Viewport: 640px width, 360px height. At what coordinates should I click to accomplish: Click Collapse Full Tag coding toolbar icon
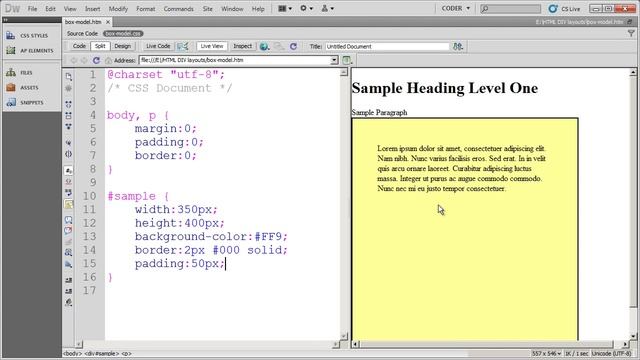tap(69, 104)
